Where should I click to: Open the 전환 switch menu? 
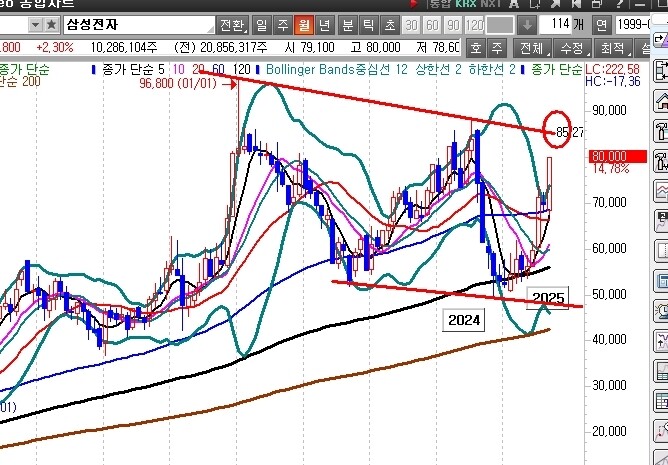[x=232, y=25]
